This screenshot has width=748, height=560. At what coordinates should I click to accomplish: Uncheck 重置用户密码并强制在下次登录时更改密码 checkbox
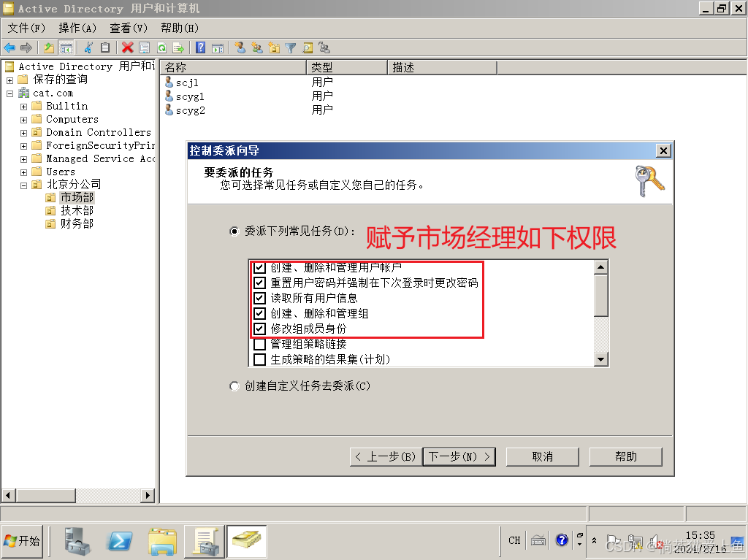(x=259, y=283)
